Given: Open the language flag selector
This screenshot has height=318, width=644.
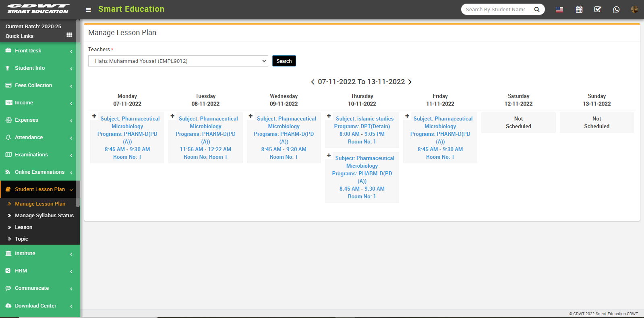Looking at the screenshot, I should click(x=559, y=10).
